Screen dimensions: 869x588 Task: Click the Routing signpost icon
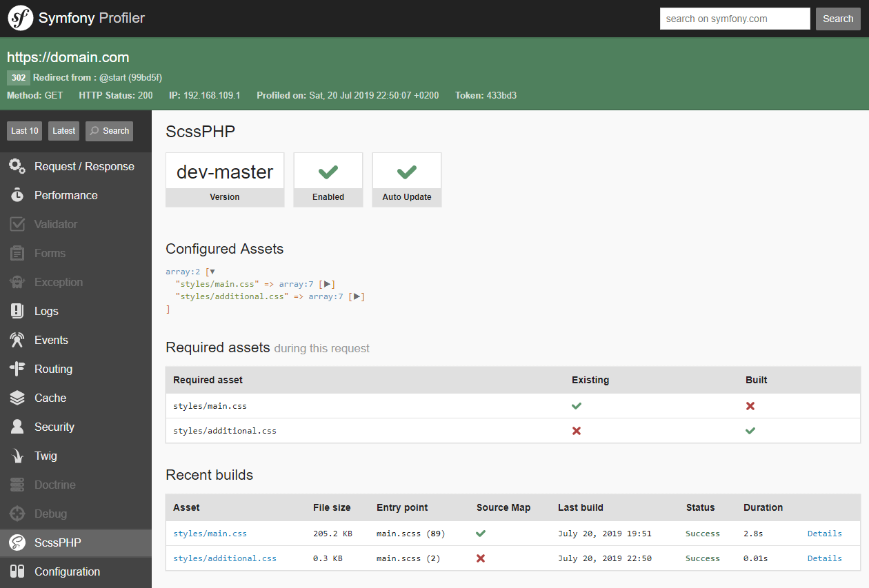point(17,369)
